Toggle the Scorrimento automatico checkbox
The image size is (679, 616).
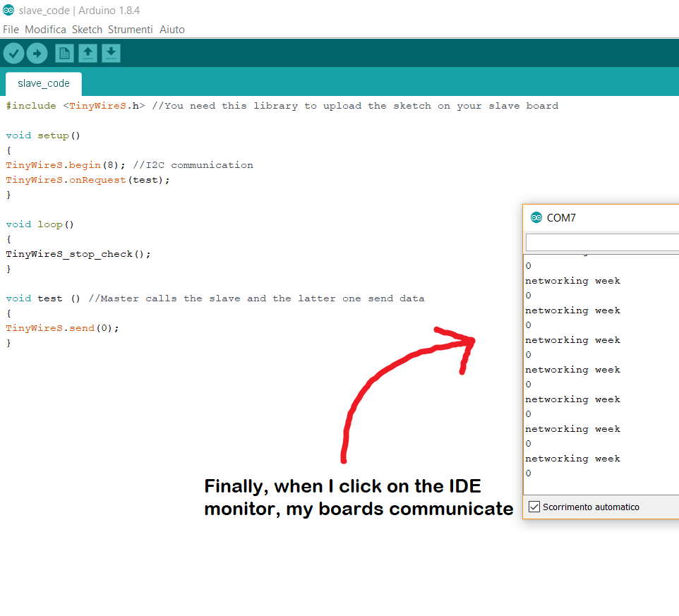(534, 507)
